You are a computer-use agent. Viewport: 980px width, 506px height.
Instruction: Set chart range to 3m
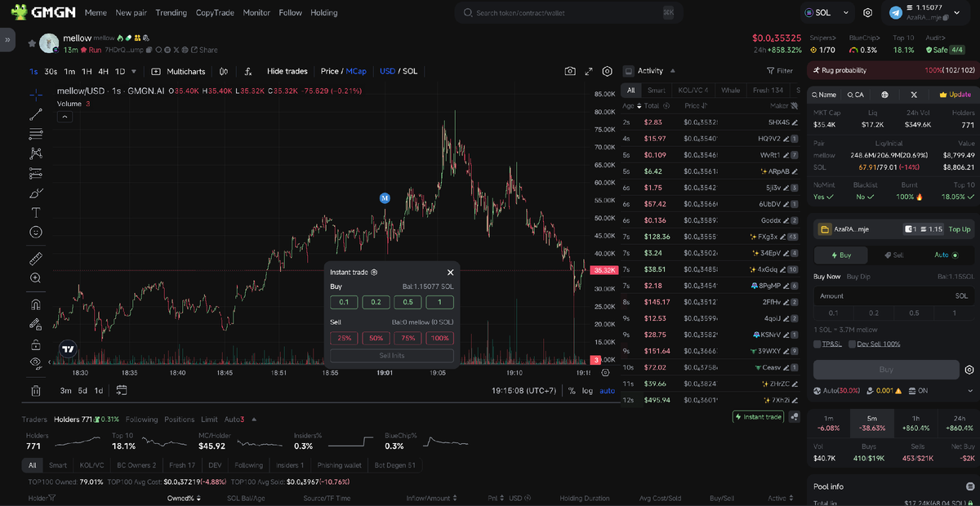[x=65, y=390]
